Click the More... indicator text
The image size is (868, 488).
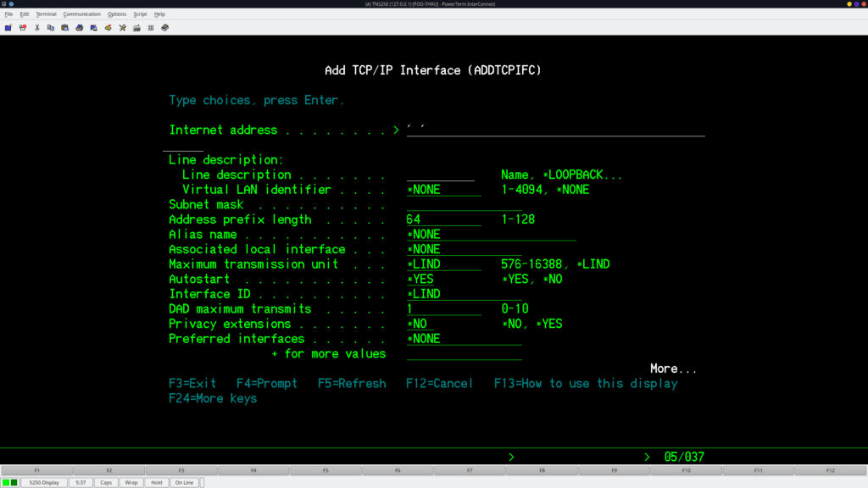(x=673, y=369)
